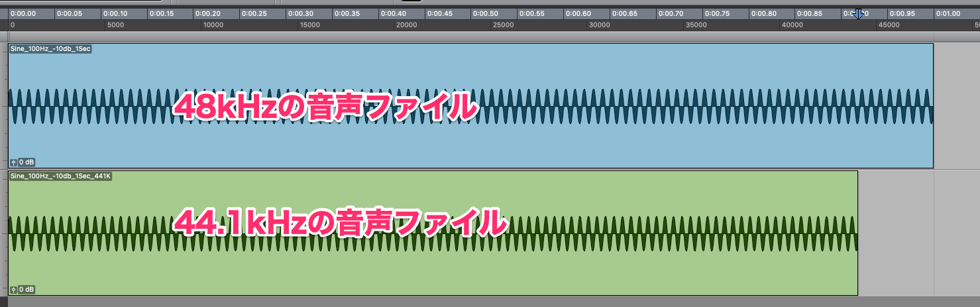The height and width of the screenshot is (307, 980).
Task: Click empty track area right of green clip
Action: tap(895, 233)
